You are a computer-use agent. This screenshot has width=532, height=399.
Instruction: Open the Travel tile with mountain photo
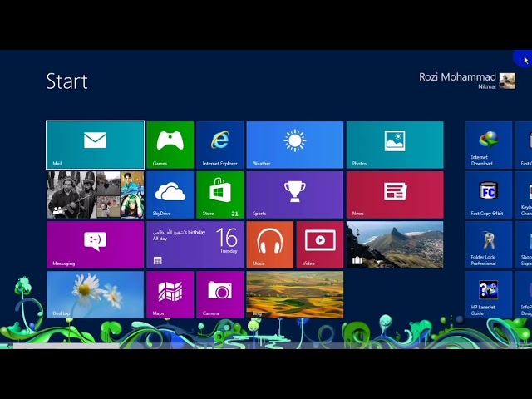point(395,244)
